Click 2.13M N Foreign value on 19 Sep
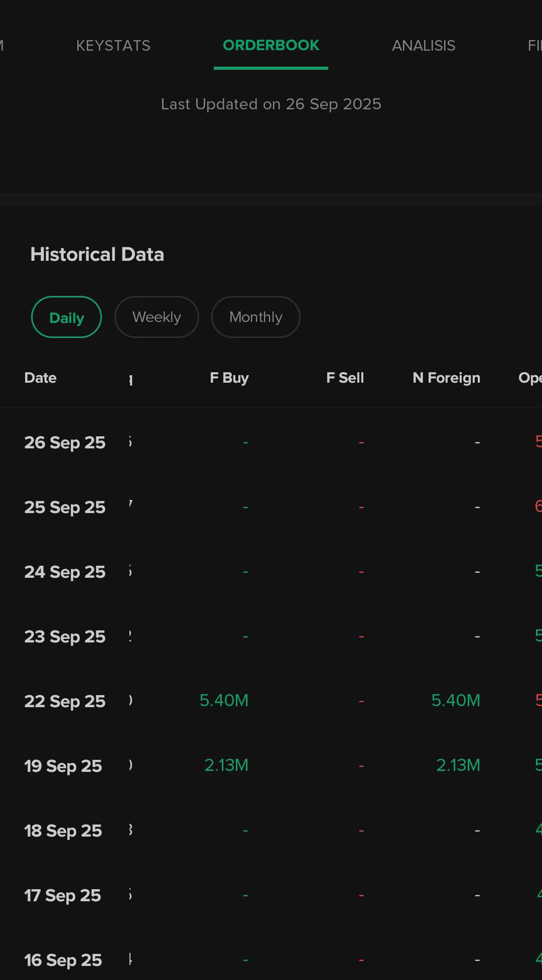 pos(458,765)
